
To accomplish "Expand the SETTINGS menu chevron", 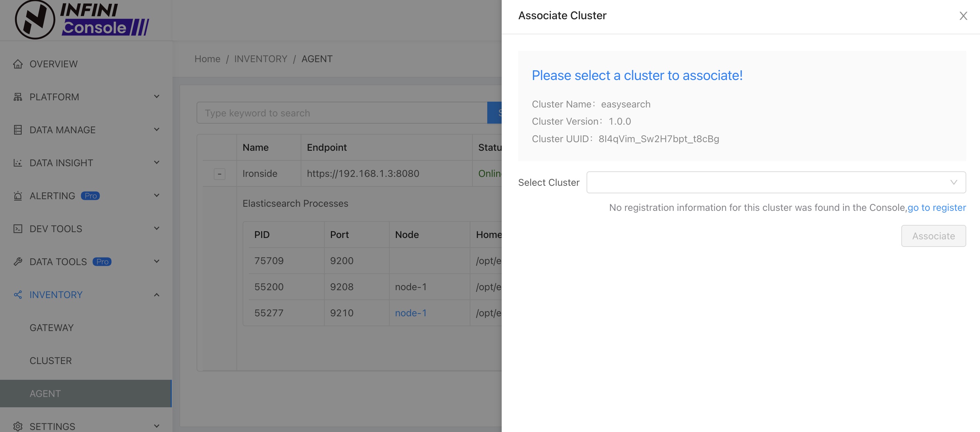I will click(157, 426).
